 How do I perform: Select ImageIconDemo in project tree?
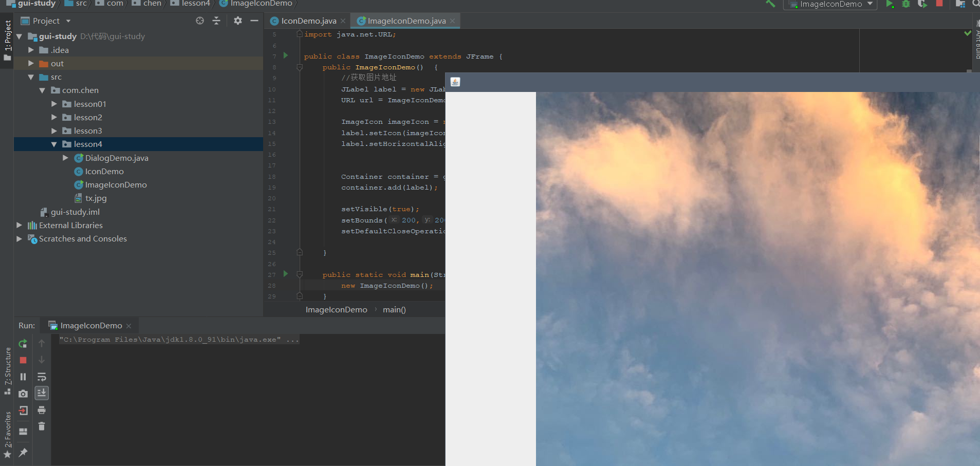116,185
